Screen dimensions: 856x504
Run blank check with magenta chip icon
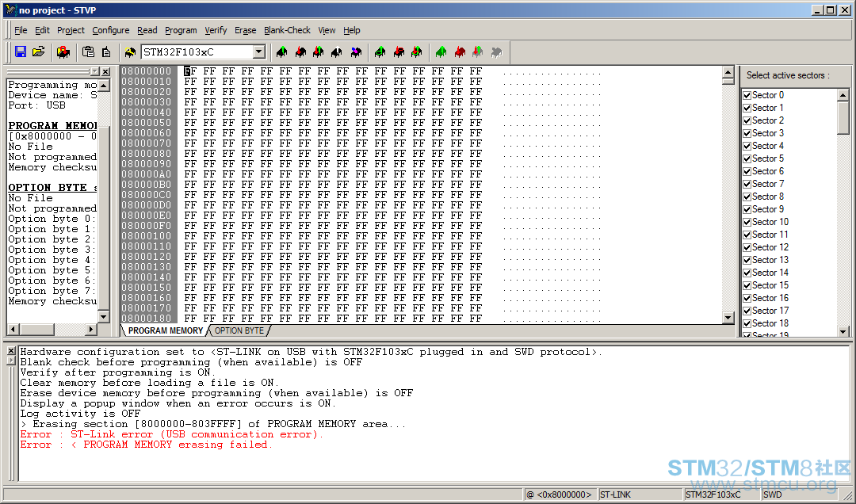[x=356, y=52]
